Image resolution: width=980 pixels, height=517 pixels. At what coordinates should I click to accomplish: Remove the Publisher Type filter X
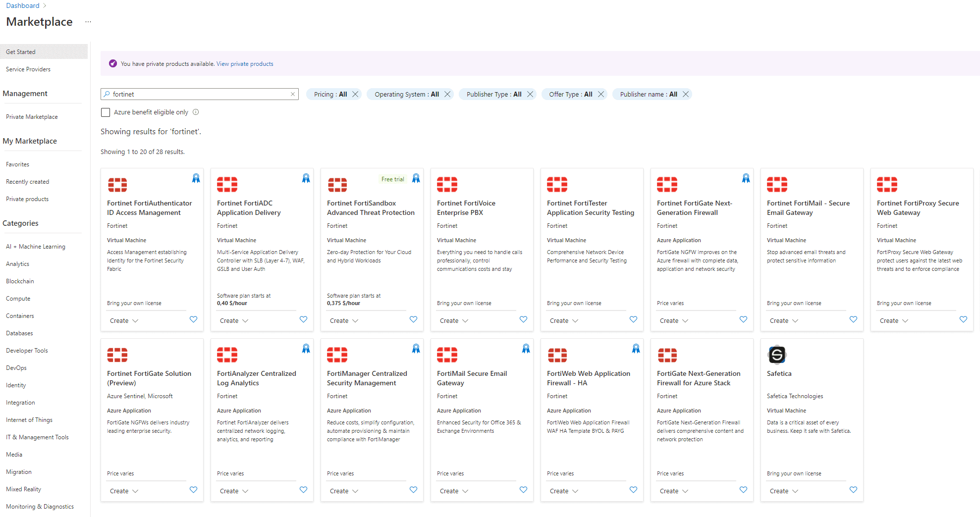[x=530, y=94]
